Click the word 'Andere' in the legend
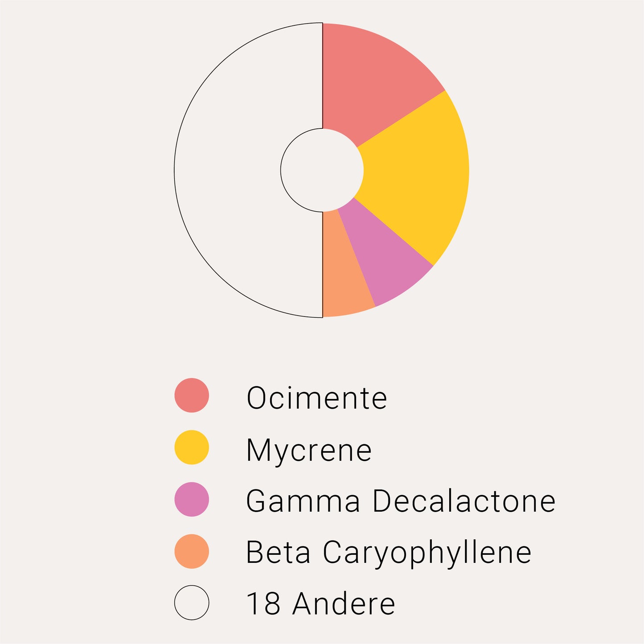 tap(344, 603)
